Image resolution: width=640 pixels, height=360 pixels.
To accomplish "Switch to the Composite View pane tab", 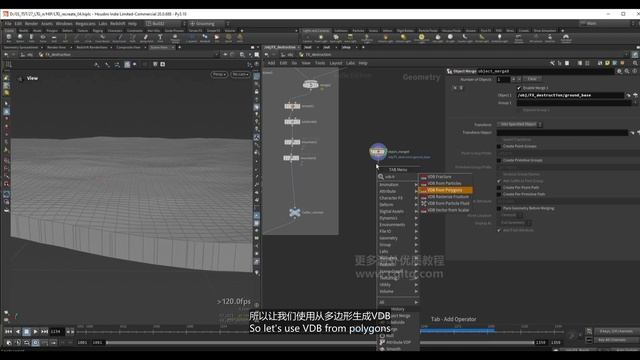I will 128,47.
